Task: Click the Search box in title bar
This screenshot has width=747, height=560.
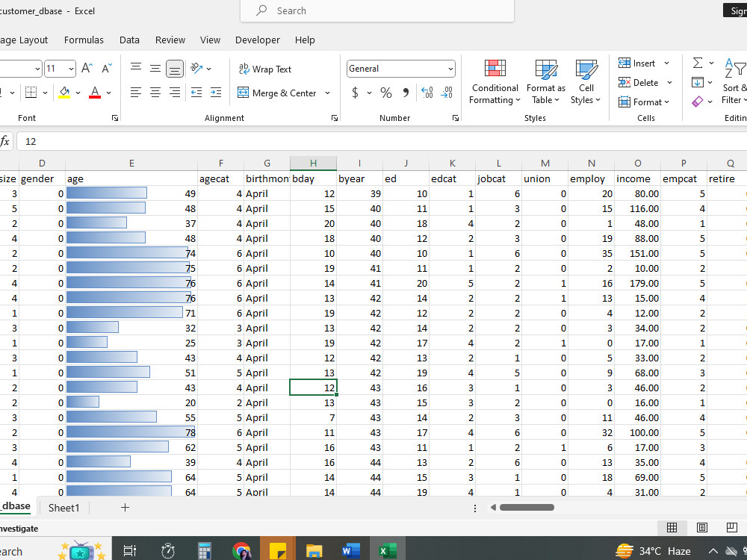Action: tap(377, 10)
